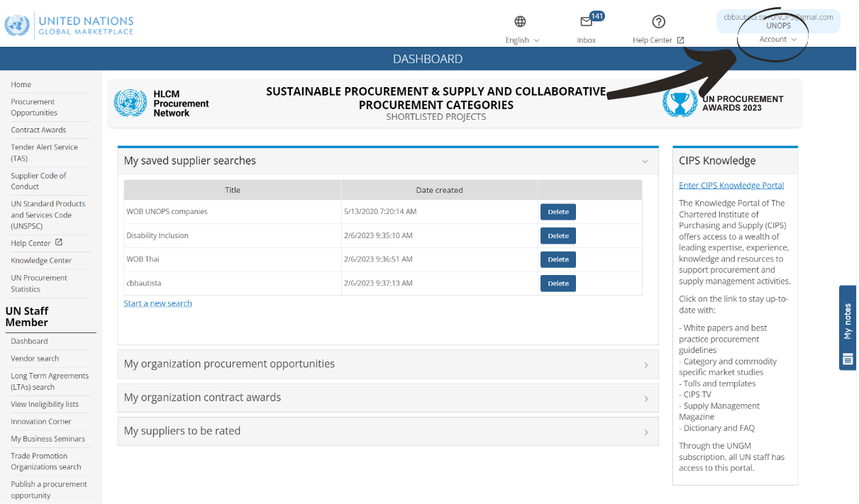
Task: Open notes using the My notes icon
Action: coord(847,360)
